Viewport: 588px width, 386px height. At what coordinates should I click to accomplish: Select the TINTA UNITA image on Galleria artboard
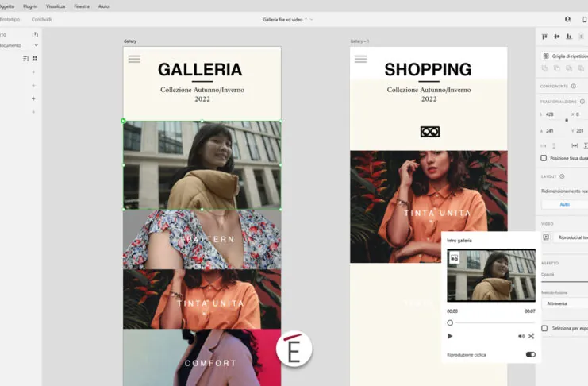click(202, 299)
